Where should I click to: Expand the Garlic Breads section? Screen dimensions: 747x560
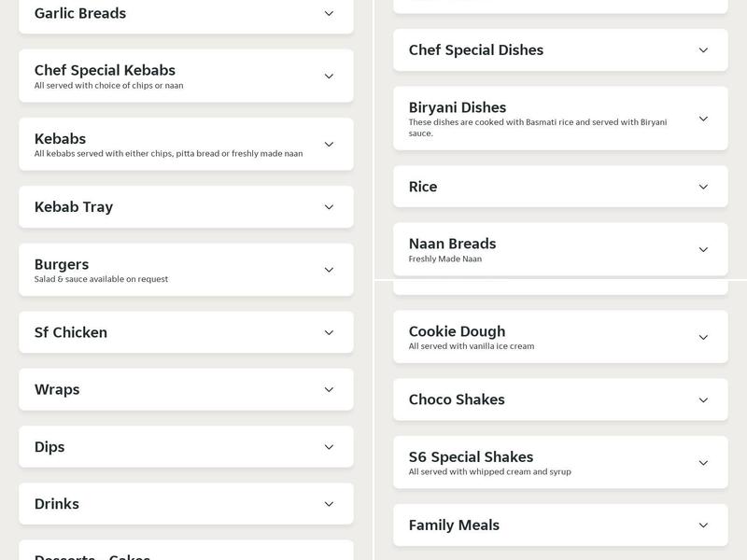click(x=329, y=15)
